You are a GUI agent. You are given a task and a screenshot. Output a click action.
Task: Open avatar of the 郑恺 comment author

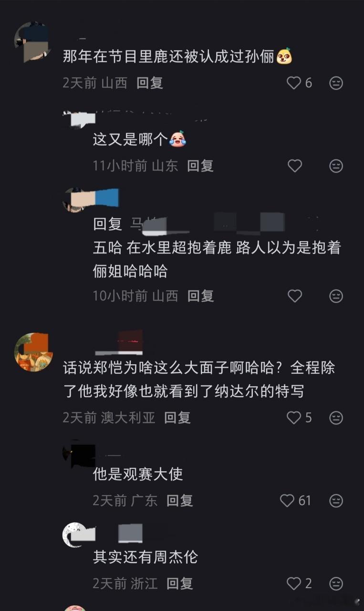pos(33,352)
